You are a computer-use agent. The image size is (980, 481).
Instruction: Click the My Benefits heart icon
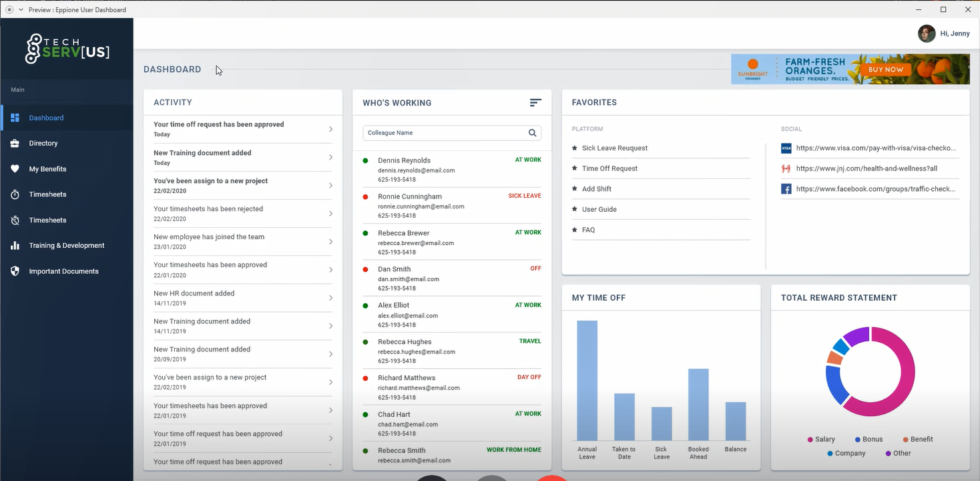[x=15, y=169]
